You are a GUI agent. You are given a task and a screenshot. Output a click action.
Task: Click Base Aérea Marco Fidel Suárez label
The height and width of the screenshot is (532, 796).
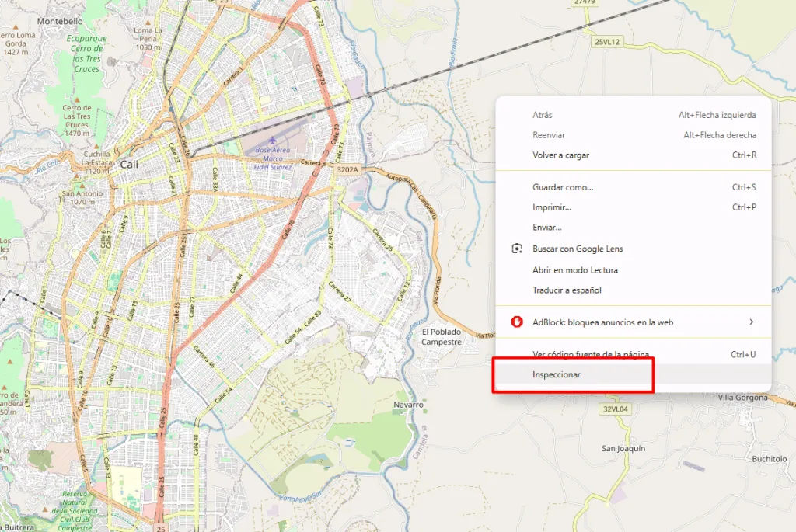[273, 158]
